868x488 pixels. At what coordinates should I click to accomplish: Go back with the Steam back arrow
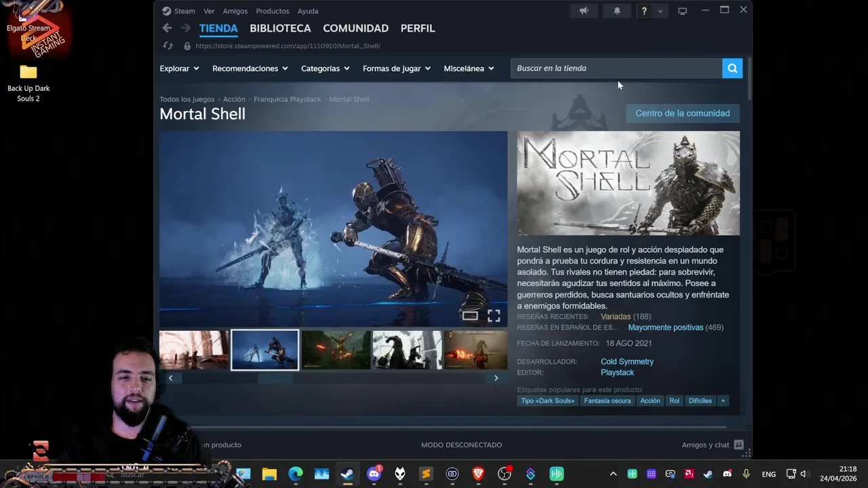point(167,28)
